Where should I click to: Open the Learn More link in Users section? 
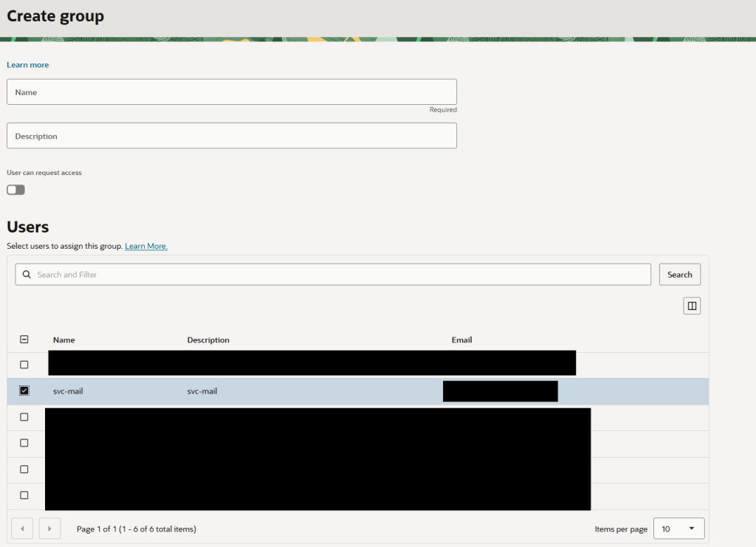tap(146, 246)
